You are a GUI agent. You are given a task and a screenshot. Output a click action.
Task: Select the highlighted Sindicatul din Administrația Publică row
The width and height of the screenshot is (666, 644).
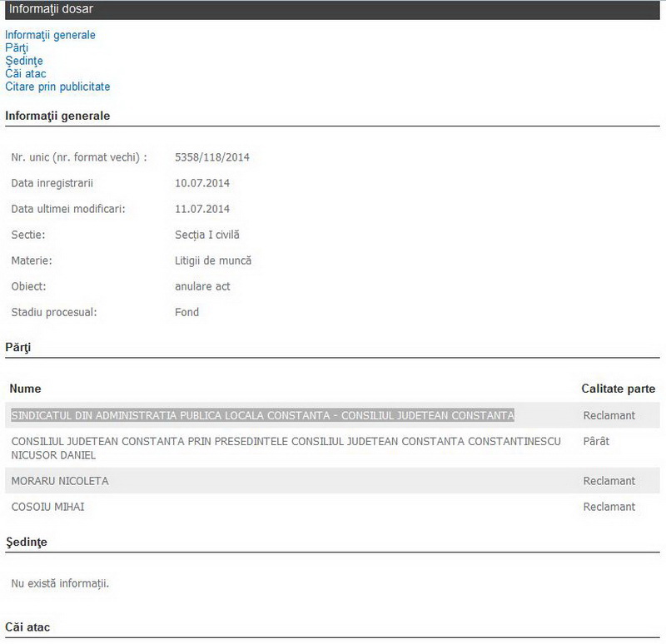coord(262,415)
